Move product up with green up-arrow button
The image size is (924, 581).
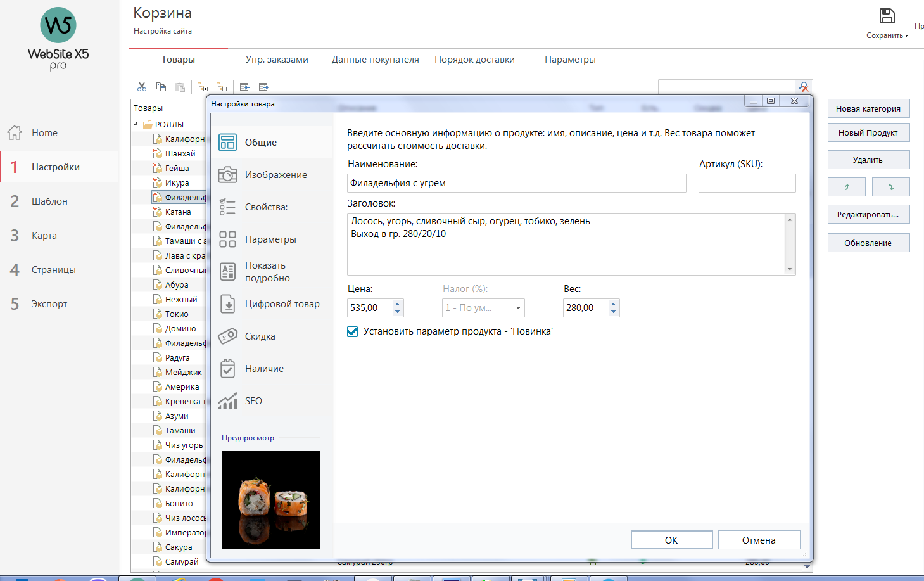pos(847,187)
